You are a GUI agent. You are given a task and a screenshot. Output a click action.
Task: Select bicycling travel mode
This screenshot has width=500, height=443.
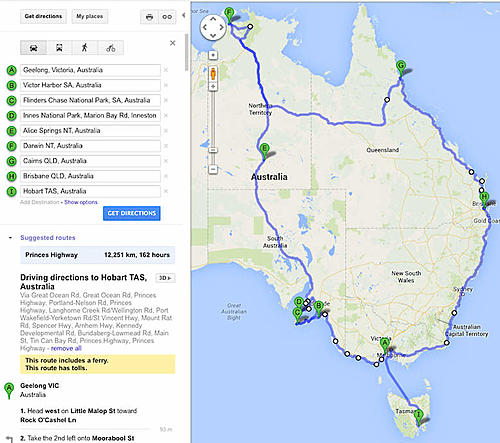111,48
